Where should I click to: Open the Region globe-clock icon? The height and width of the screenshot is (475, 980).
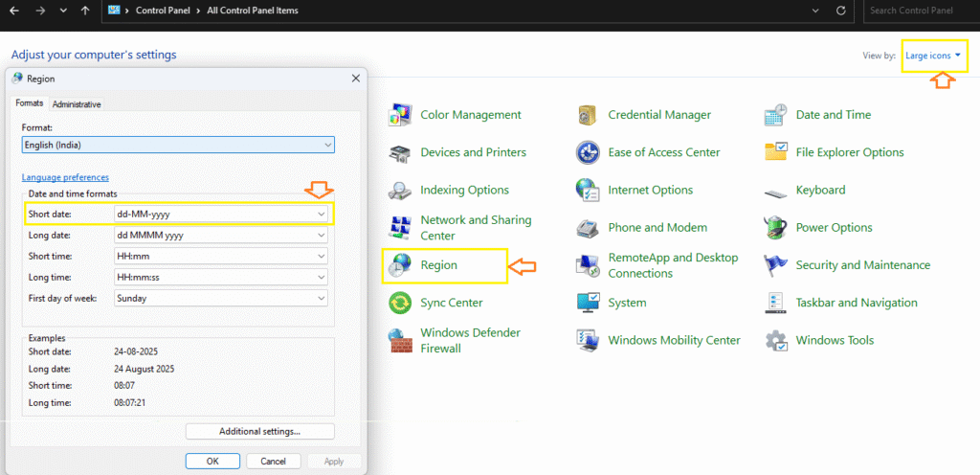[399, 265]
